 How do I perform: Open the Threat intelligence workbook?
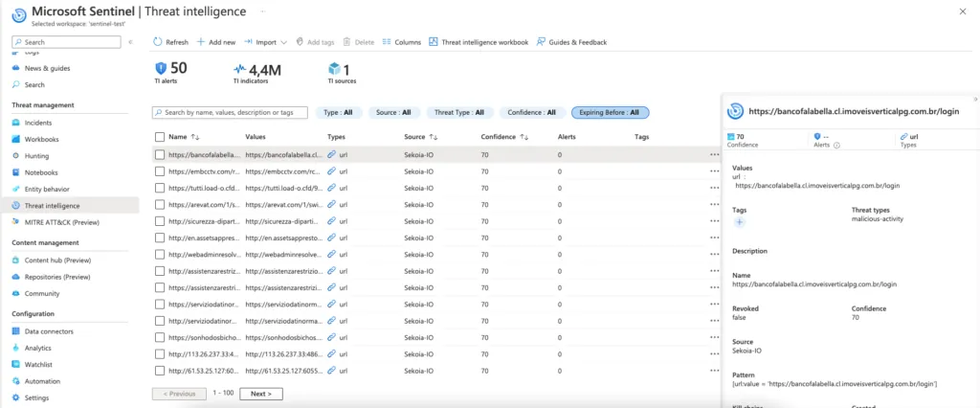pyautogui.click(x=479, y=42)
